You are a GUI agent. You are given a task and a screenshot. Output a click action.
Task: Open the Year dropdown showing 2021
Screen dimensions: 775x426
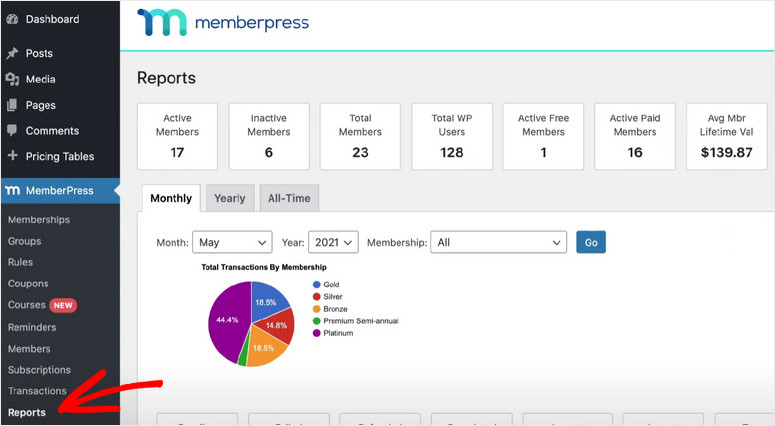coord(332,242)
